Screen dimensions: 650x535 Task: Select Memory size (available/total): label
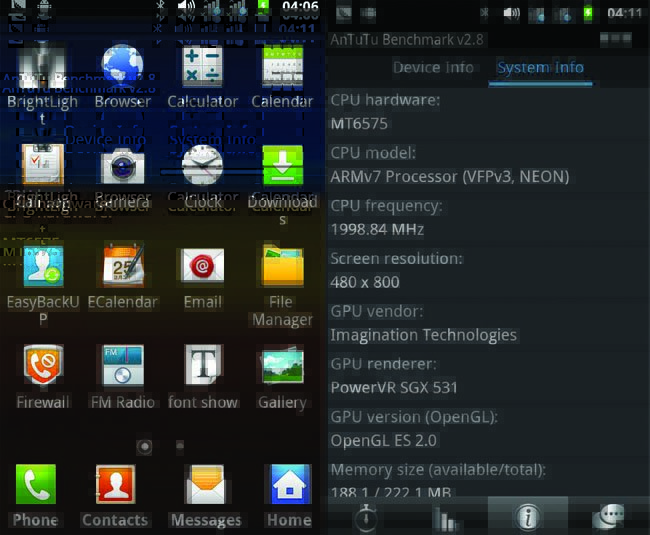[x=438, y=470]
